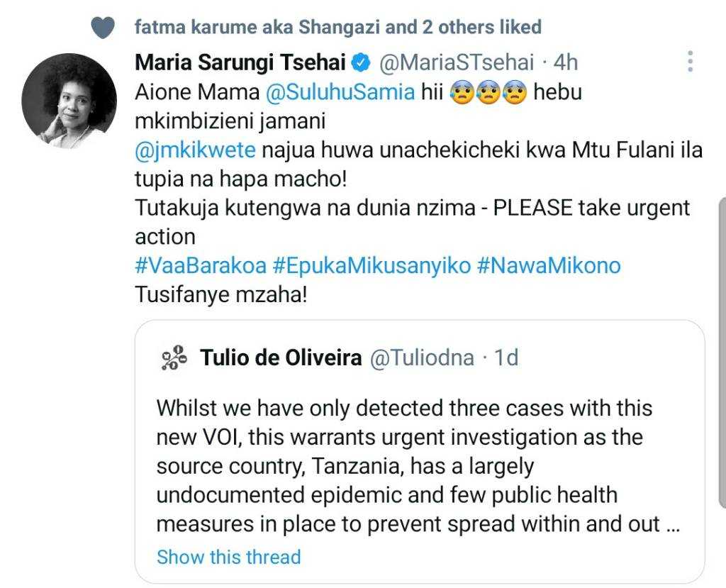Click Show this thread link
This screenshot has width=726, height=588.
(229, 557)
